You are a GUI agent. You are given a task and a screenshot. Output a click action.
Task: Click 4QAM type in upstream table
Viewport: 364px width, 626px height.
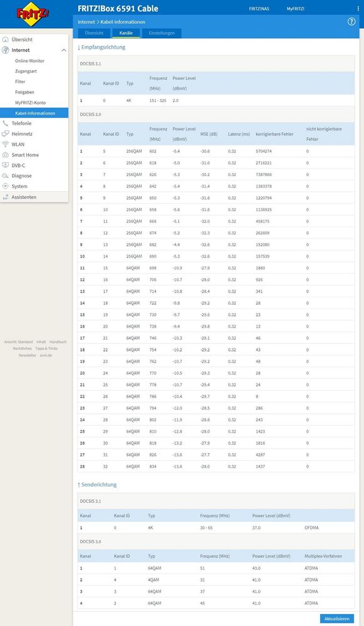[153, 580]
